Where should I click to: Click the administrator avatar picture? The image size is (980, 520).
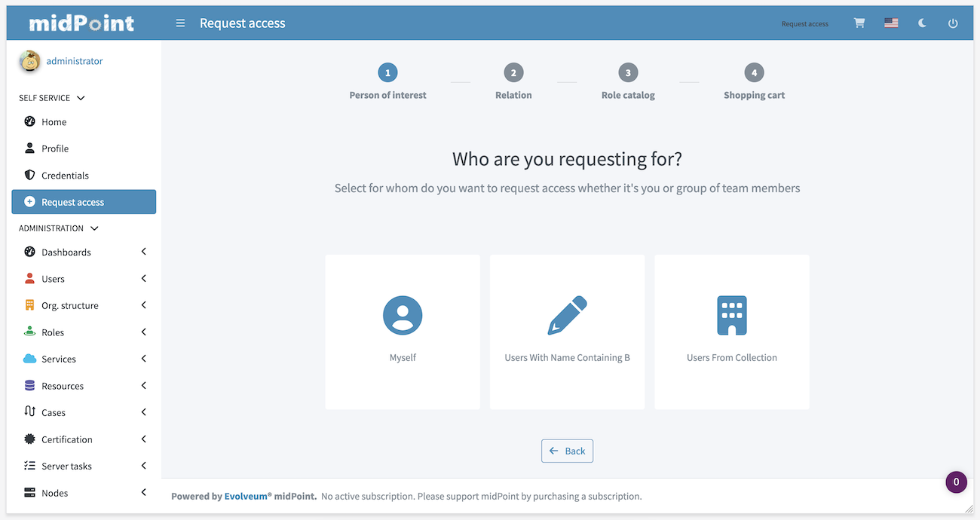click(30, 62)
